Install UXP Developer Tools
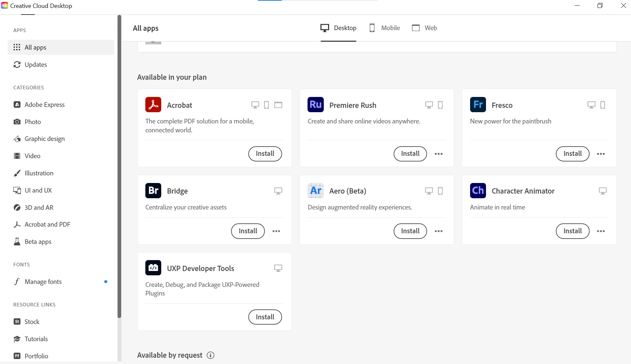This screenshot has height=364, width=631. pos(265,317)
